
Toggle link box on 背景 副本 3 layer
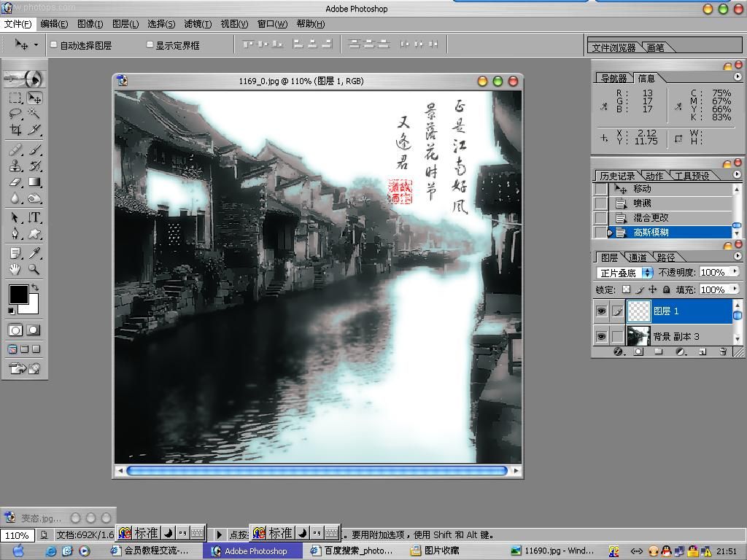(x=617, y=336)
